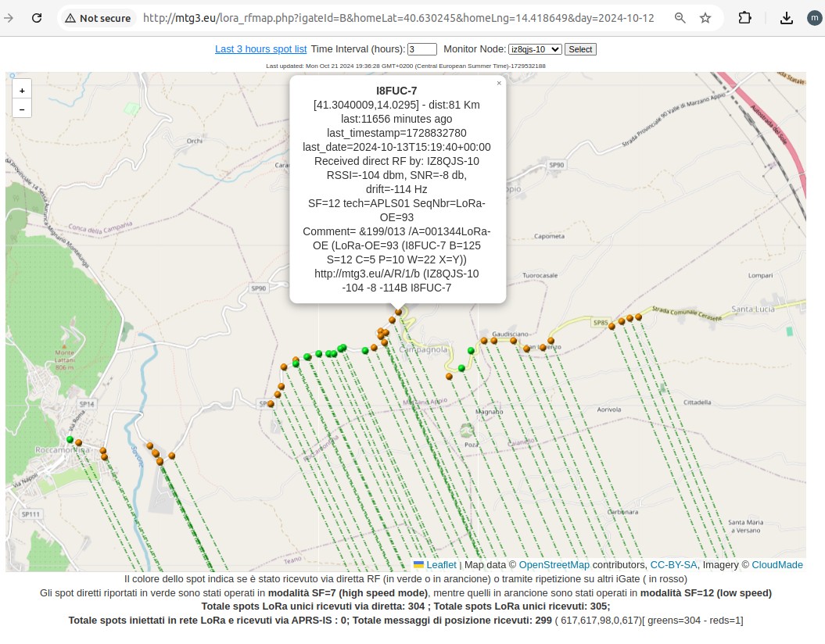Viewport: 825px width, 644px height.
Task: Click the orange marker on SP90 label
Action: 271,404
